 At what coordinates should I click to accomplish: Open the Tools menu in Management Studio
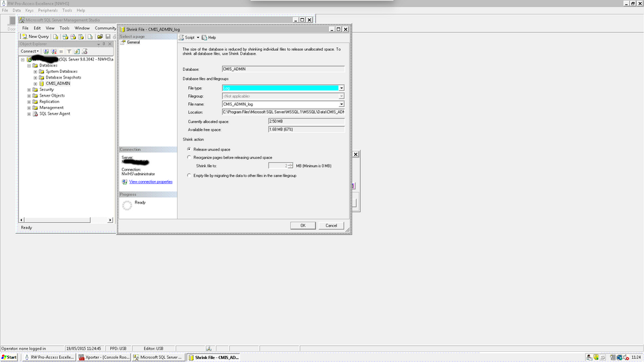click(64, 28)
